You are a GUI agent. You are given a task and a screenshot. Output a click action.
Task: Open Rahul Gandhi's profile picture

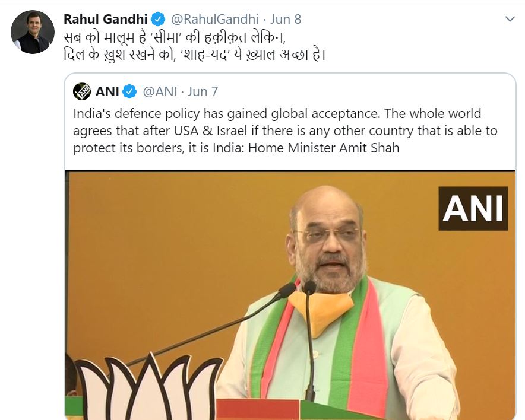click(x=33, y=32)
